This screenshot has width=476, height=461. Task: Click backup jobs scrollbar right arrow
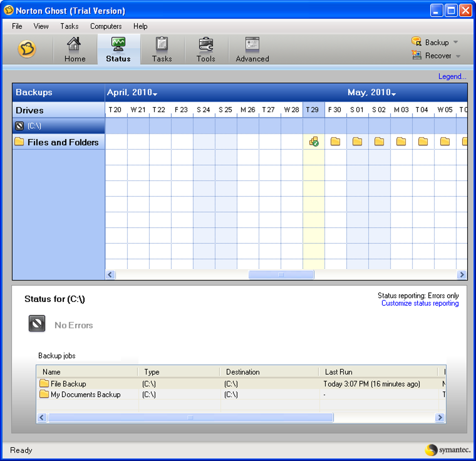click(440, 418)
